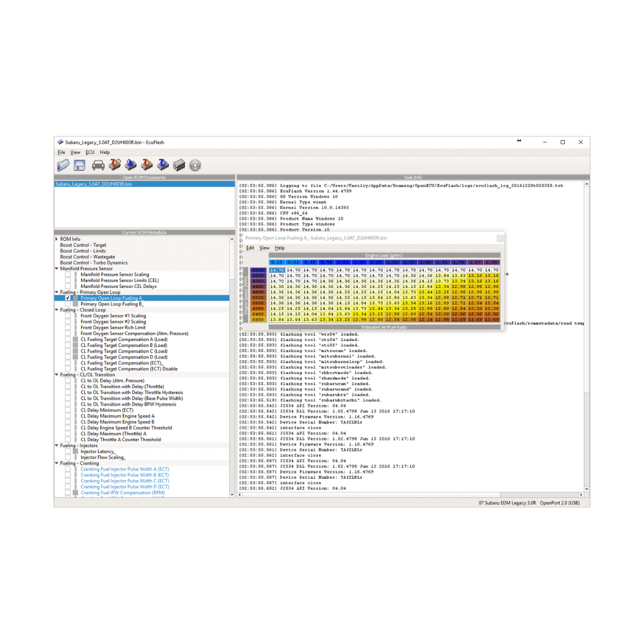Uncheck the Primary Open Loop Fueling A_ checkbox

68,298
